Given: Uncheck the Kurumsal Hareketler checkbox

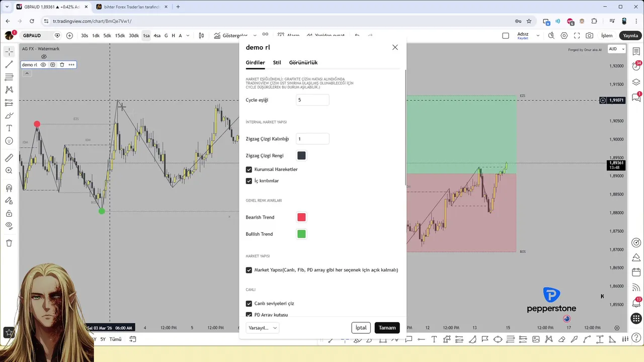Looking at the screenshot, I should click(x=249, y=169).
